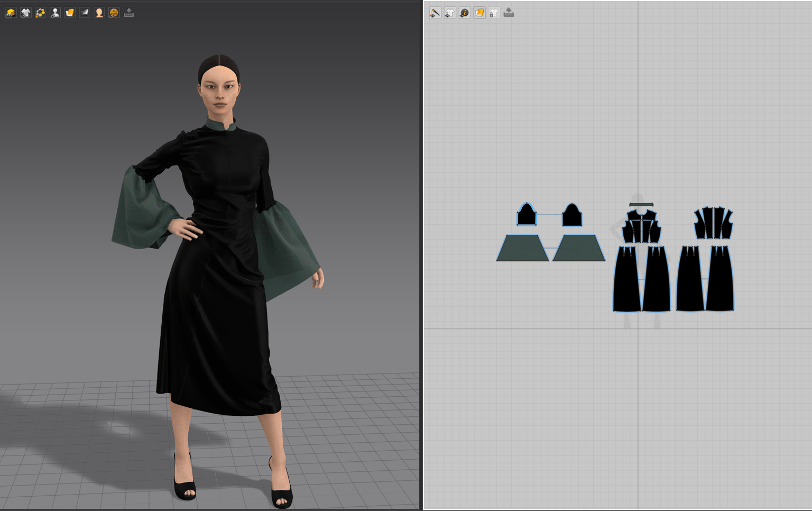
Task: Select the right green trapezoid flare pattern
Action: (579, 248)
